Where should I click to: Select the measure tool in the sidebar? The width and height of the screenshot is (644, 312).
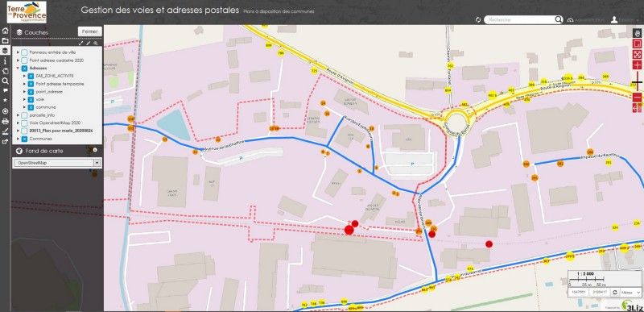coord(6,131)
